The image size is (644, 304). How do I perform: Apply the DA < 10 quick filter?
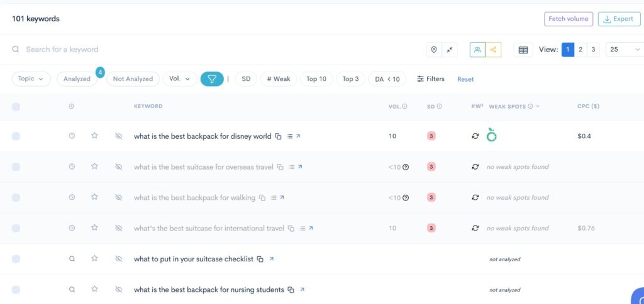point(387,79)
